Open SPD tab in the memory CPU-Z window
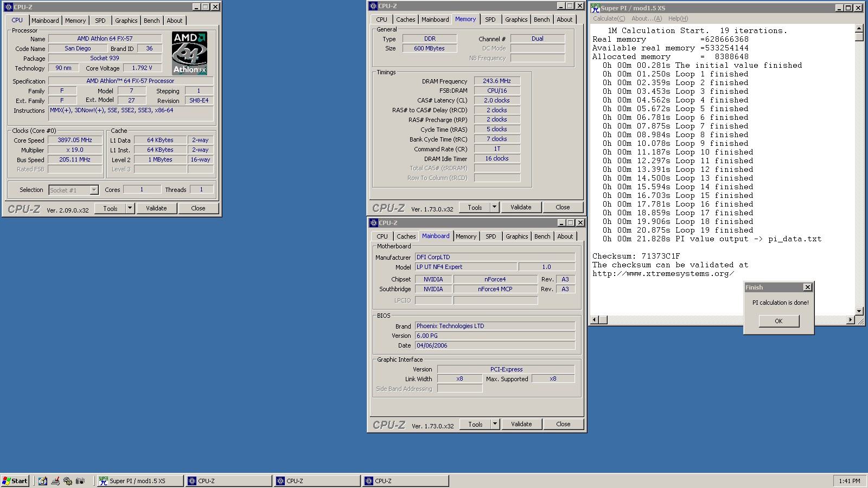Viewport: 868px width, 488px height. point(490,20)
